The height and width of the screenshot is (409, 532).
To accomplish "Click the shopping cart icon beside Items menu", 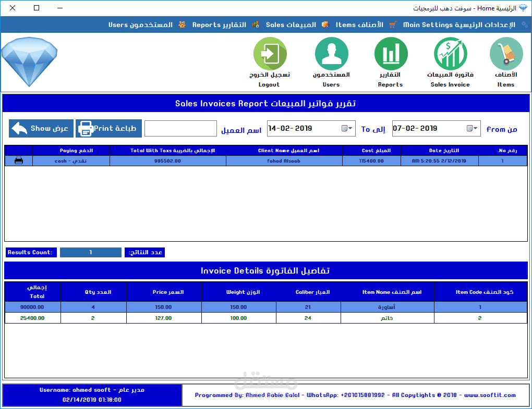I will pyautogui.click(x=393, y=24).
